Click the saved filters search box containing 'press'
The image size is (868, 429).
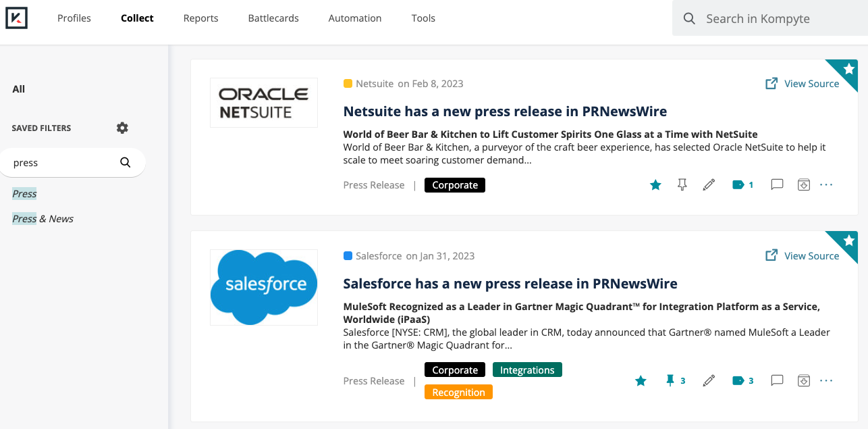coord(73,163)
